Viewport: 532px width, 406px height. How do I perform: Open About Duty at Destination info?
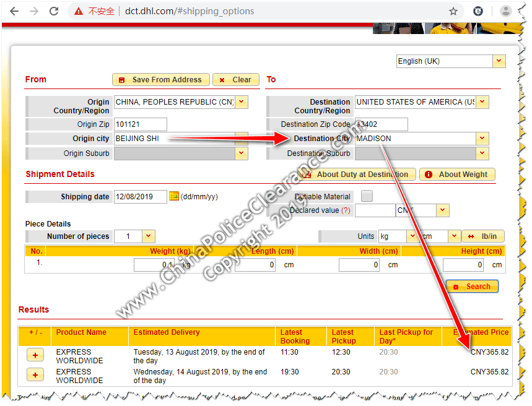coord(357,175)
